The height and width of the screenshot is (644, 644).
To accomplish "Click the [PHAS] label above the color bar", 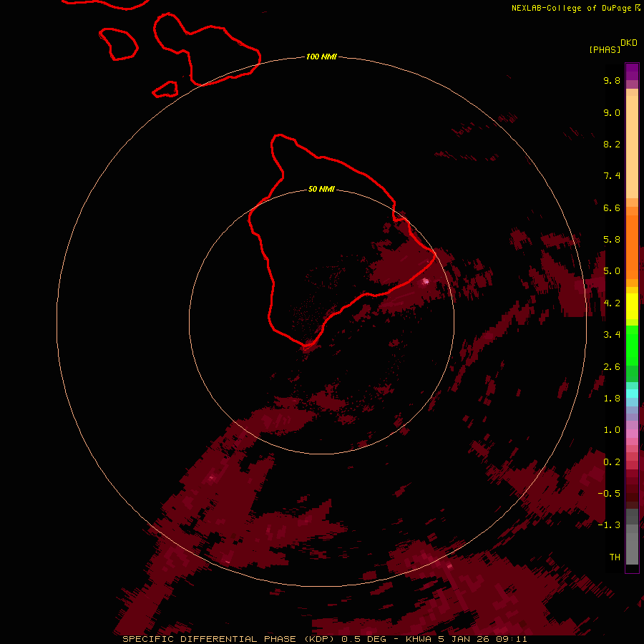I will click(x=605, y=49).
